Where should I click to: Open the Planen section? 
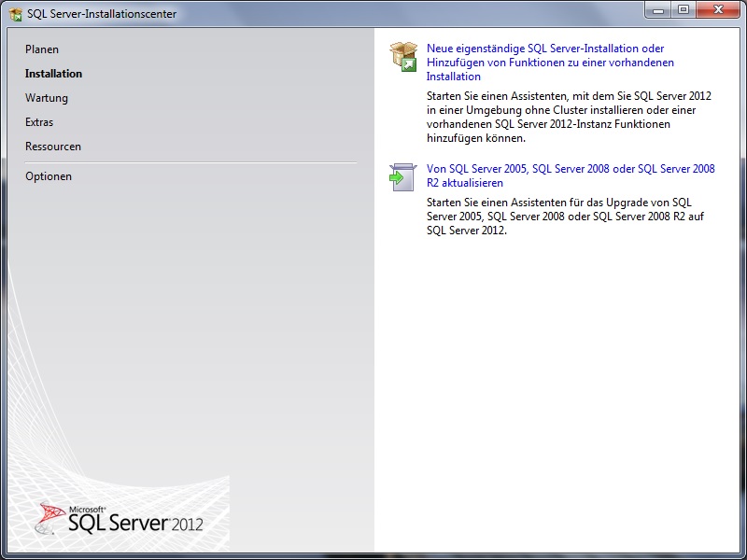click(x=42, y=49)
